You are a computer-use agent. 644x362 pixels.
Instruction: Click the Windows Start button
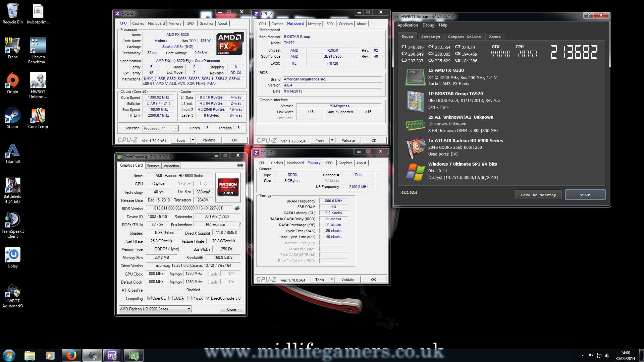[9, 355]
